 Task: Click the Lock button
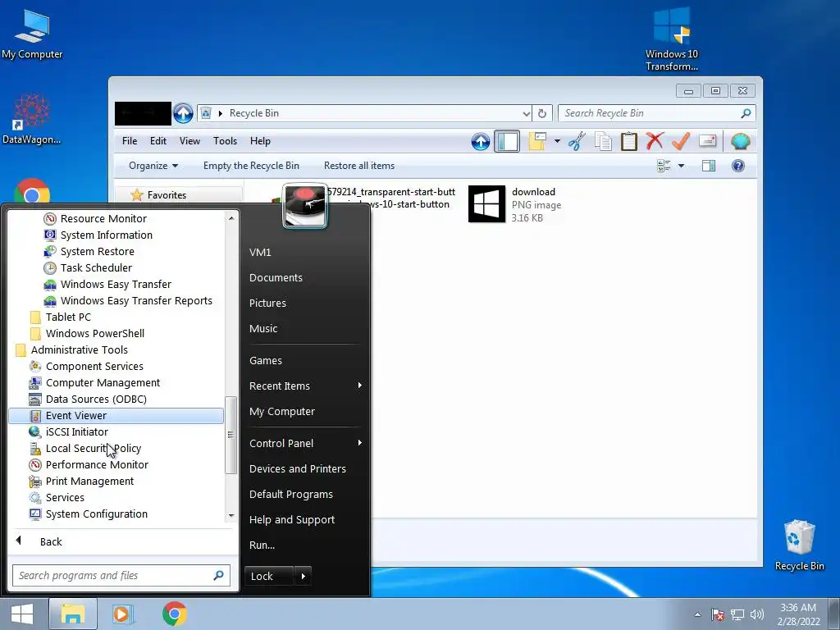268,576
